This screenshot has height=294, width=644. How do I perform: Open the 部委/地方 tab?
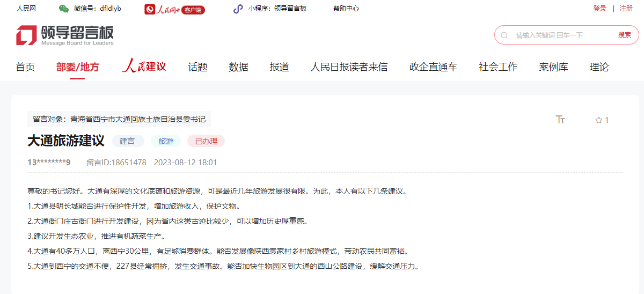pyautogui.click(x=78, y=67)
